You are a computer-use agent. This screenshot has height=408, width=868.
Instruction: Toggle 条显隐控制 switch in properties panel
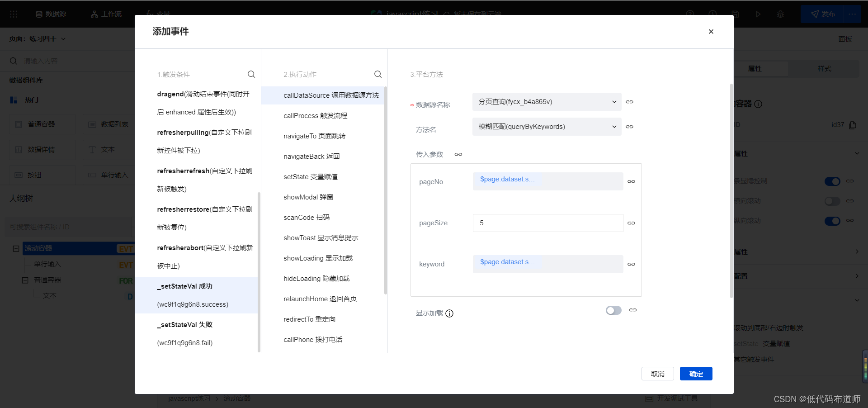pyautogui.click(x=832, y=181)
